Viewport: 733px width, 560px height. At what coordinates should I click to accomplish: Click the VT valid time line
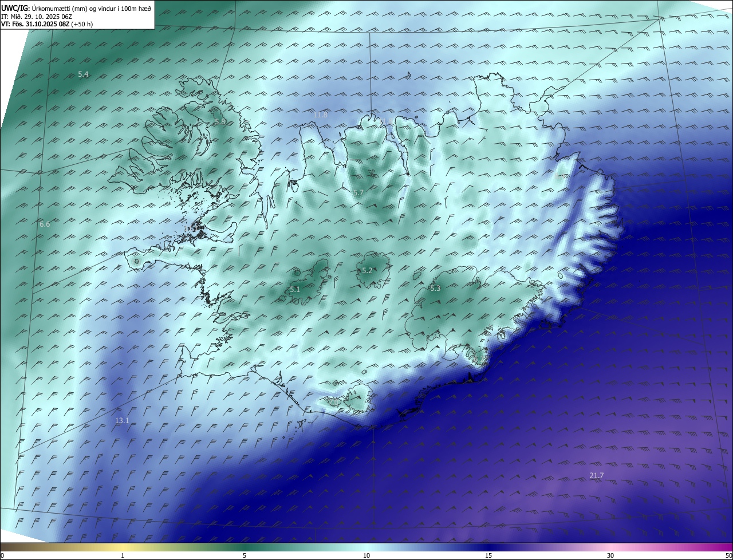point(46,24)
